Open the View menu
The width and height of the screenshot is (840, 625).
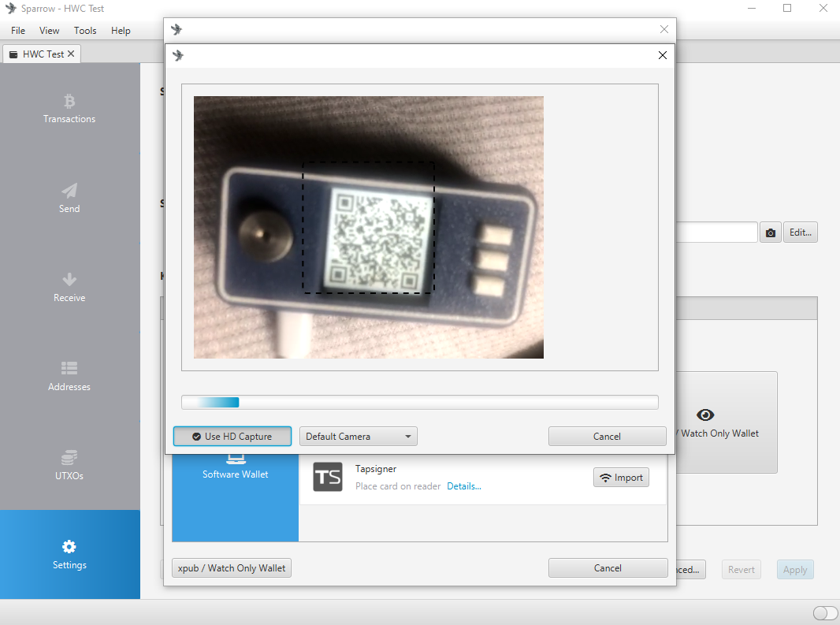click(x=50, y=31)
